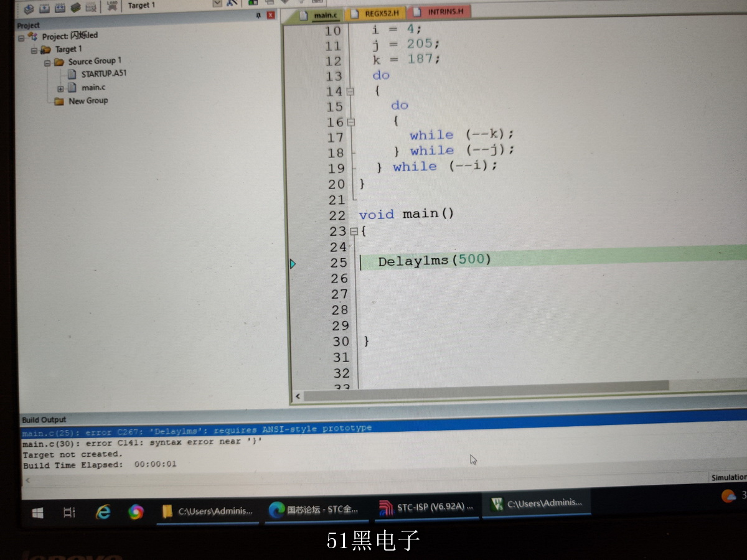
Task: Open the Target 1 selection dropdown
Action: (217, 4)
